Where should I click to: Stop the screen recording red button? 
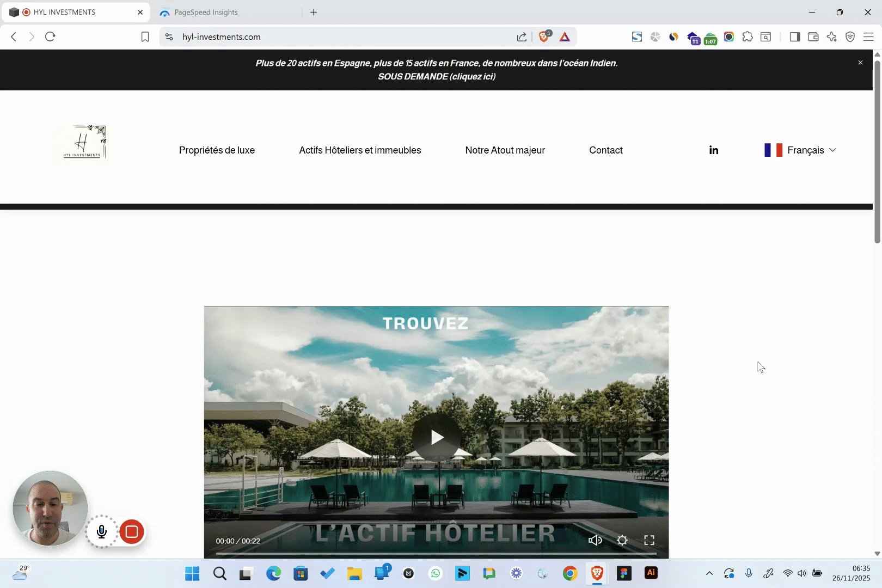(x=131, y=532)
